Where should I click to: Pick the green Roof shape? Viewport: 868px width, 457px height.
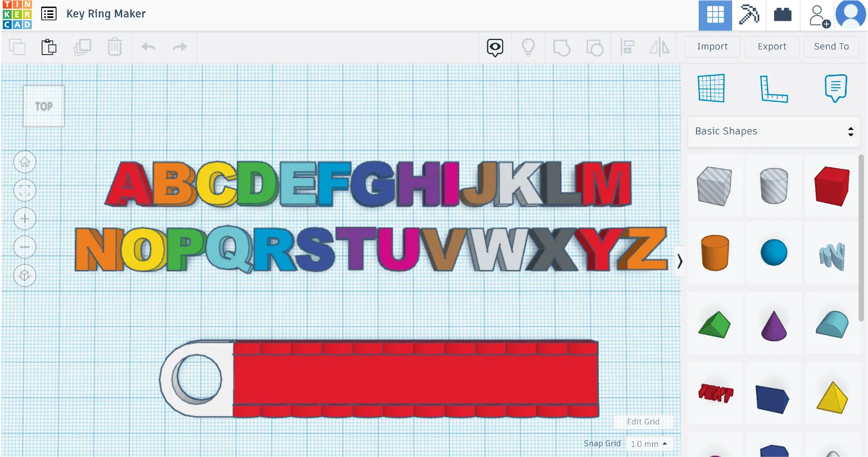[x=715, y=325]
